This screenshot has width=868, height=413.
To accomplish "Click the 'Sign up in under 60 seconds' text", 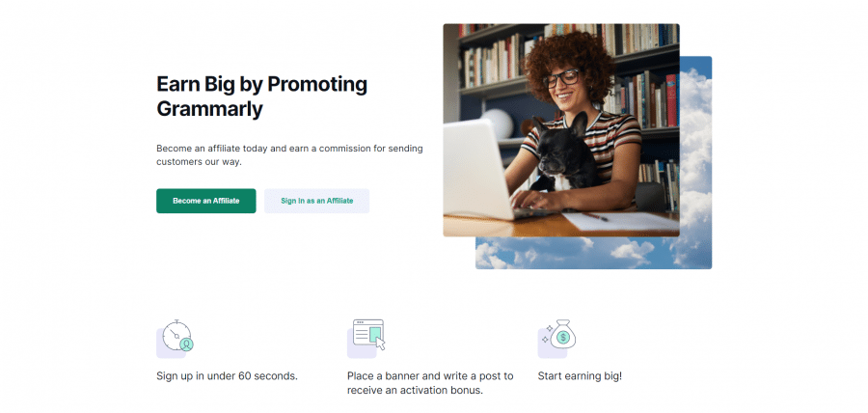I will coord(227,376).
